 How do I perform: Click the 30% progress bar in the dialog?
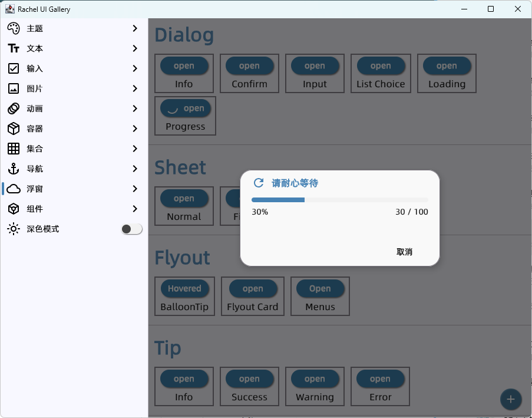(339, 200)
